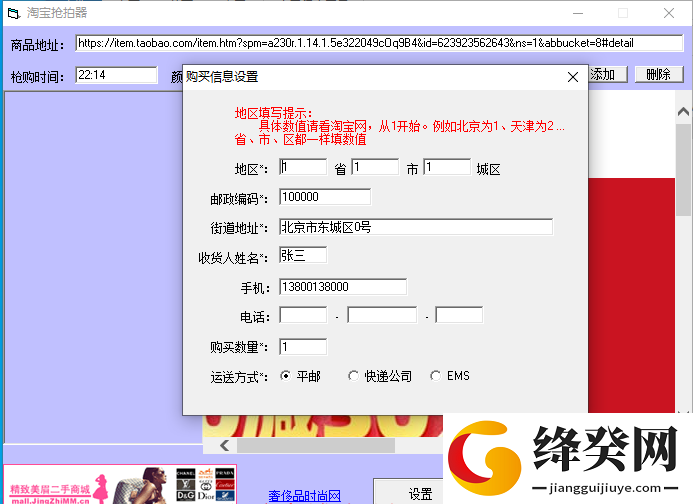Click the 省 province number field
Screen dimensions: 693x504
click(303, 167)
